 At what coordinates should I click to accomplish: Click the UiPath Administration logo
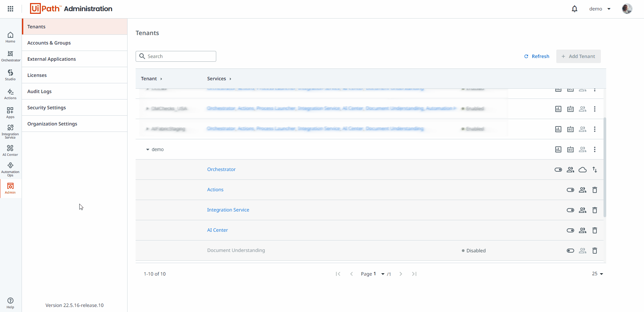click(x=71, y=9)
